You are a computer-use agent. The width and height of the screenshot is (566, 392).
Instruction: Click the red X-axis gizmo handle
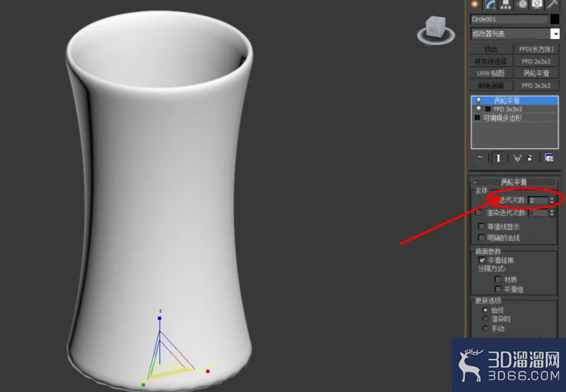[x=207, y=371]
